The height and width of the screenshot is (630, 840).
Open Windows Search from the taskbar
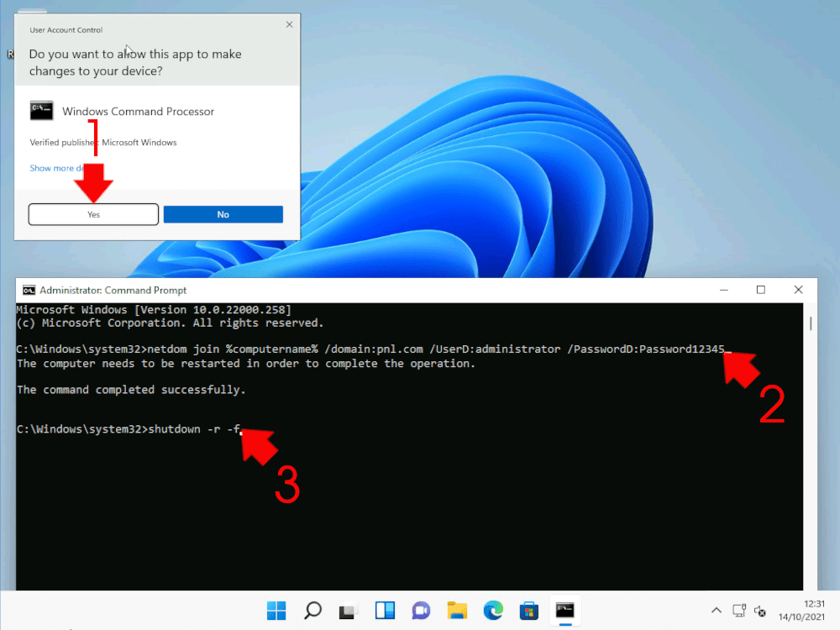tap(312, 611)
